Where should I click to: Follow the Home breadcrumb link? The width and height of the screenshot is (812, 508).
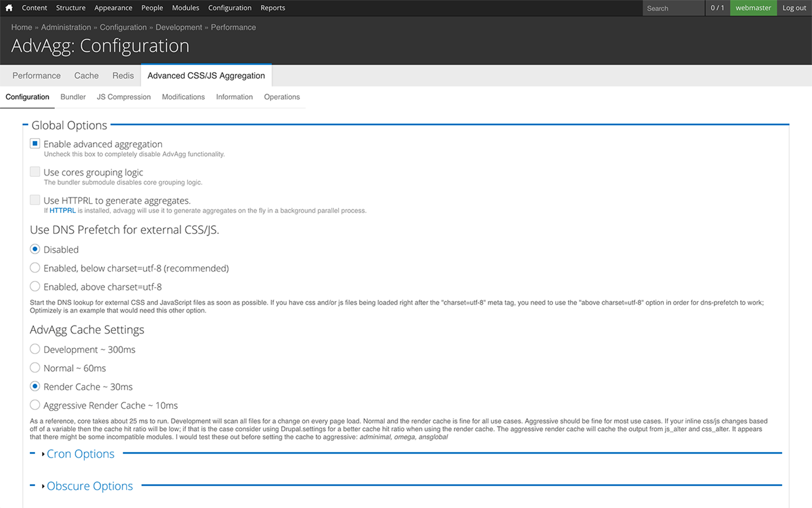(x=22, y=27)
